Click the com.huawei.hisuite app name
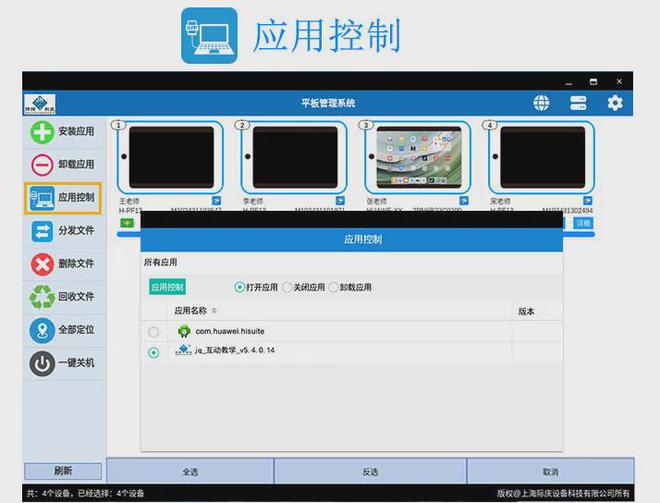 pyautogui.click(x=230, y=331)
